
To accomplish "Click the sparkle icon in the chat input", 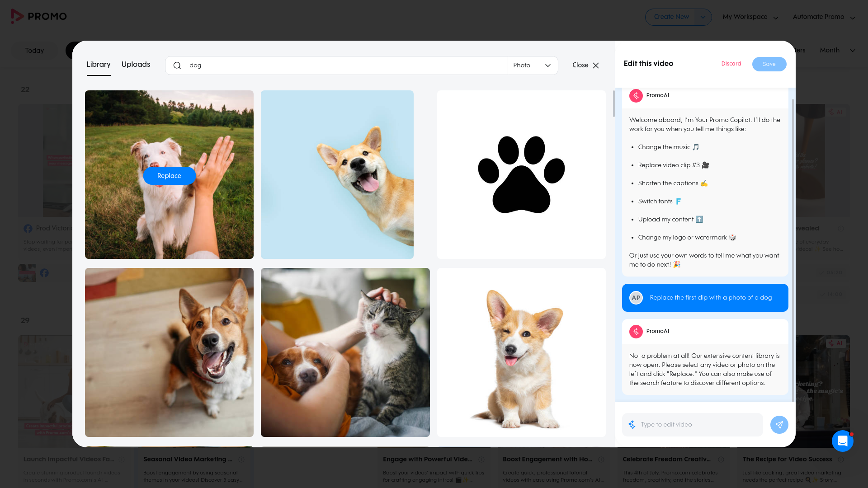I will 632,425.
